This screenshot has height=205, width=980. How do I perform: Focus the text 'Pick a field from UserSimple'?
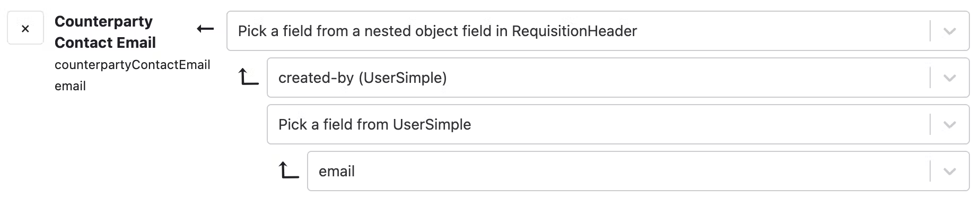(374, 125)
